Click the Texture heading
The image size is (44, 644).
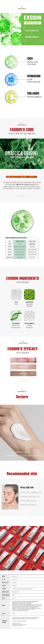(x=22, y=397)
